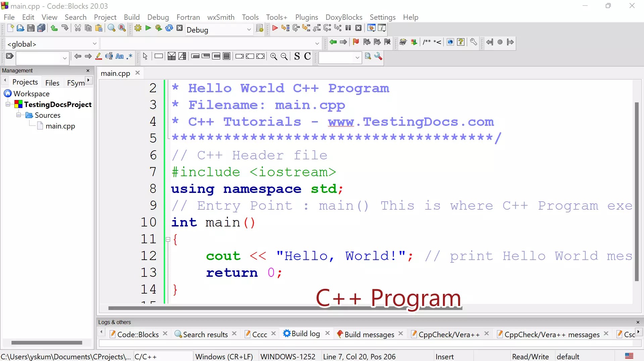Screen dimensions: 644x361
Task: Toggle the regex (.*) search option
Action: tap(130, 56)
